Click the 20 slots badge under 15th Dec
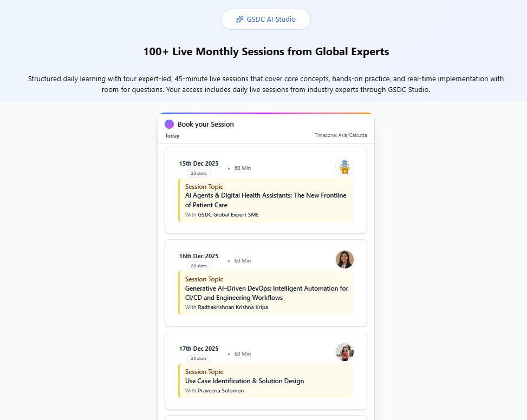 [x=199, y=173]
